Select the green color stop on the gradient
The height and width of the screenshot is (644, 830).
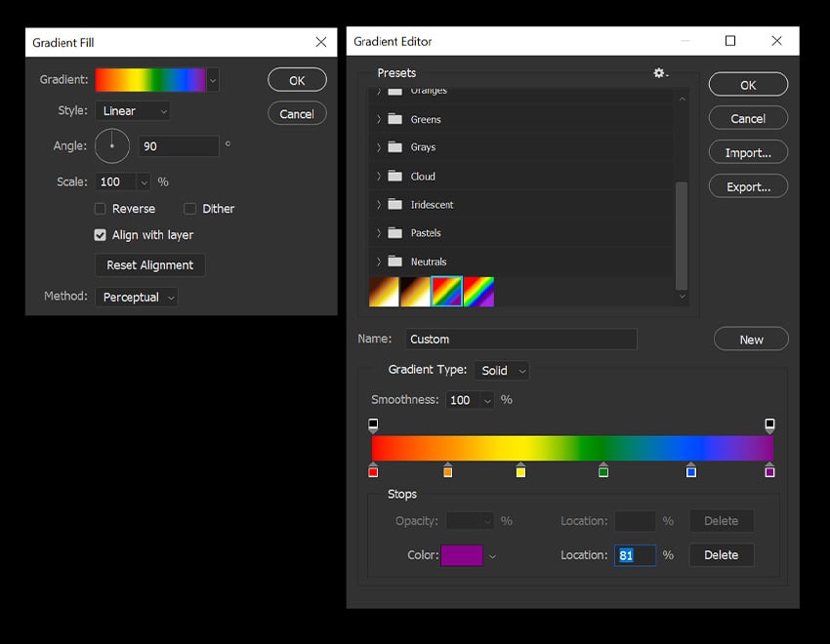coord(603,471)
